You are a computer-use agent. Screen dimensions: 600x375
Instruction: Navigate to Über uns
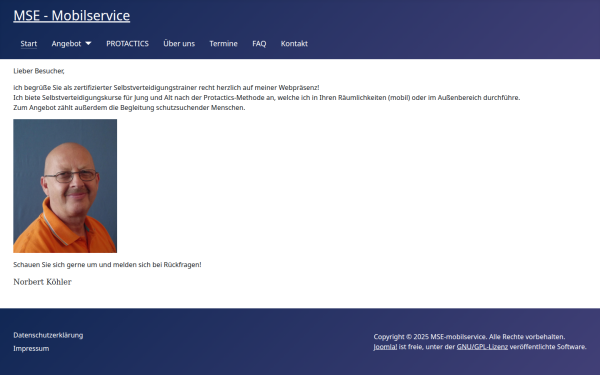pyautogui.click(x=179, y=44)
